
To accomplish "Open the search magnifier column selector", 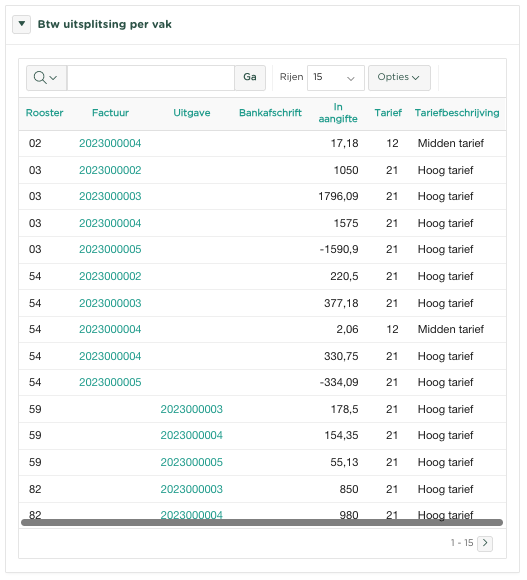I will (x=46, y=78).
